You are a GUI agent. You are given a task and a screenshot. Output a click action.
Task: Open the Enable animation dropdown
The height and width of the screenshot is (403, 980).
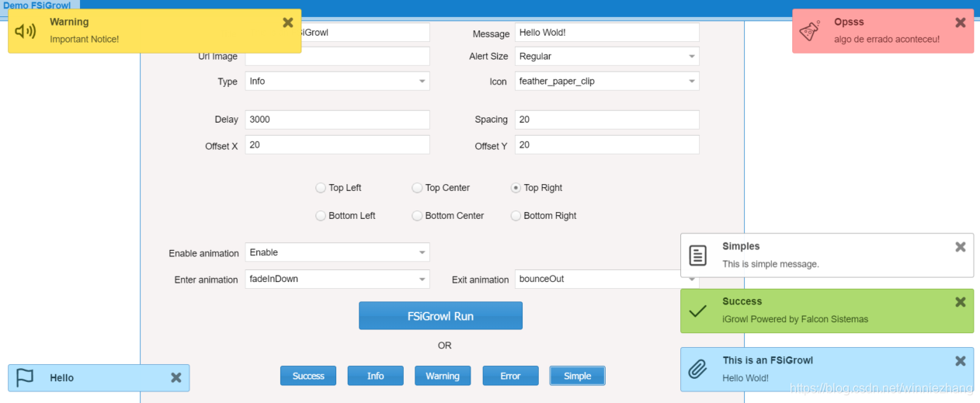pyautogui.click(x=338, y=252)
